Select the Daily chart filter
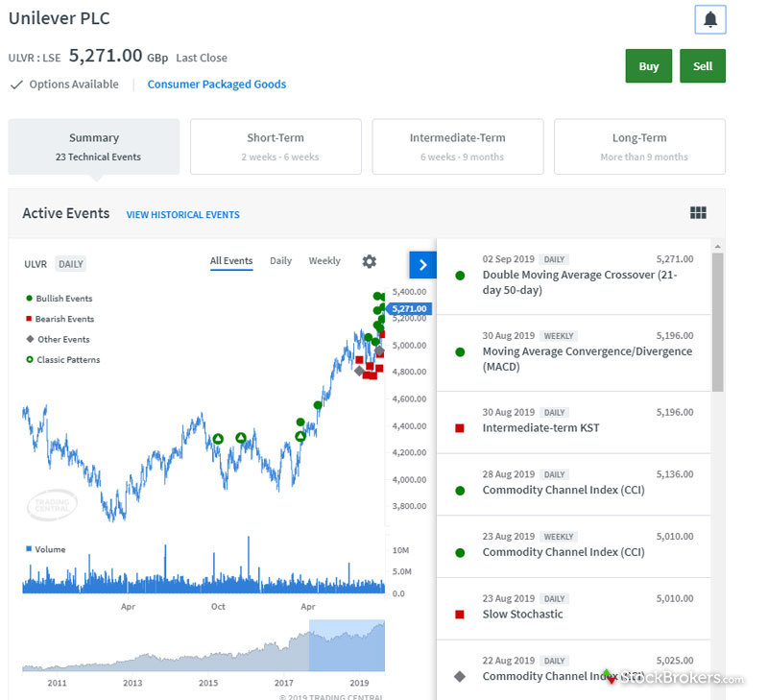Image resolution: width=768 pixels, height=700 pixels. click(279, 260)
